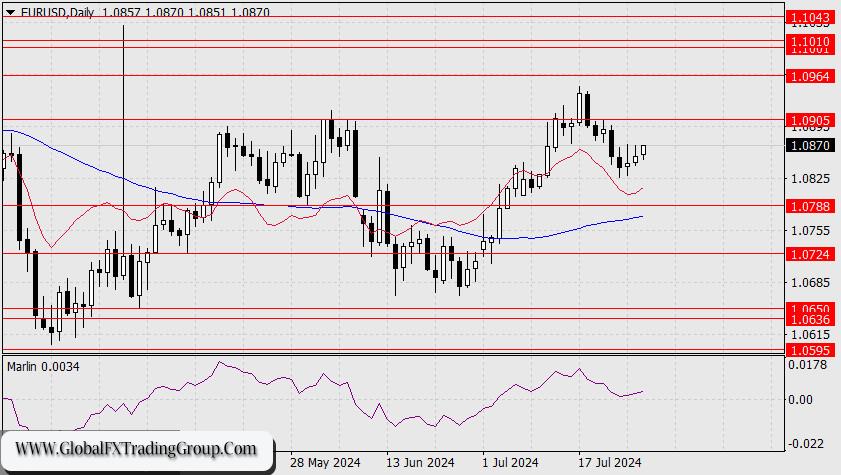Select the 1.0788 price level label
Screen dimensions: 841x475
(x=810, y=206)
